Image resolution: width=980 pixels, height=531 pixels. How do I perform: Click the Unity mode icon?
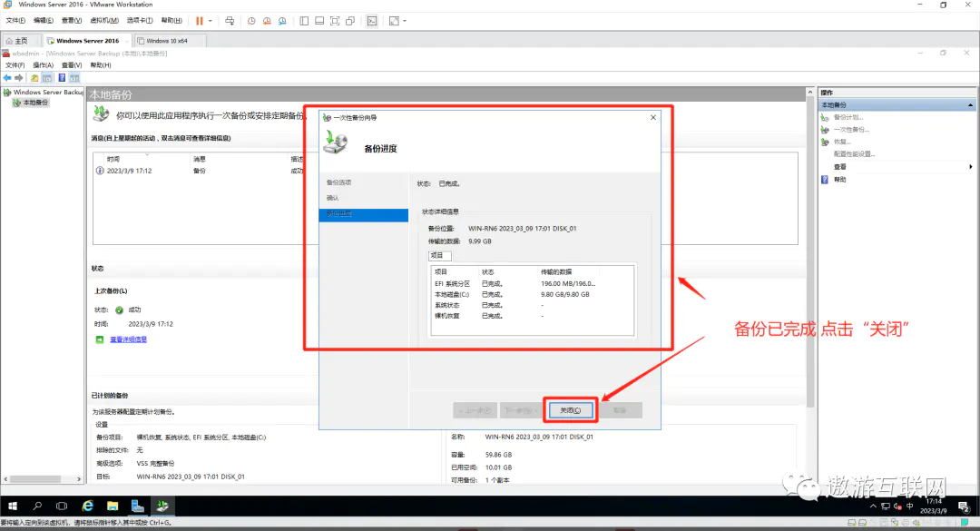(x=350, y=21)
